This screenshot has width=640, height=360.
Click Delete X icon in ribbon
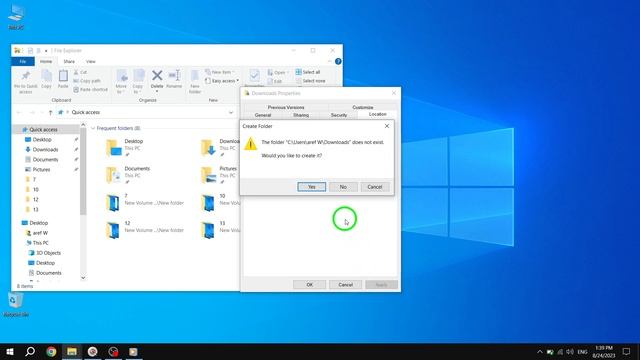pyautogui.click(x=157, y=76)
